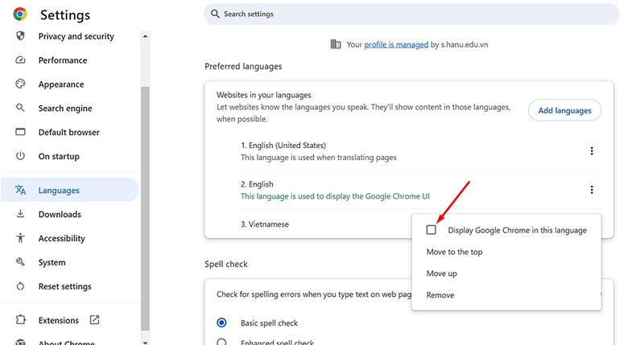Viewport: 644px width, 345px height.
Task: Click the Reset settings icon
Action: 20,286
